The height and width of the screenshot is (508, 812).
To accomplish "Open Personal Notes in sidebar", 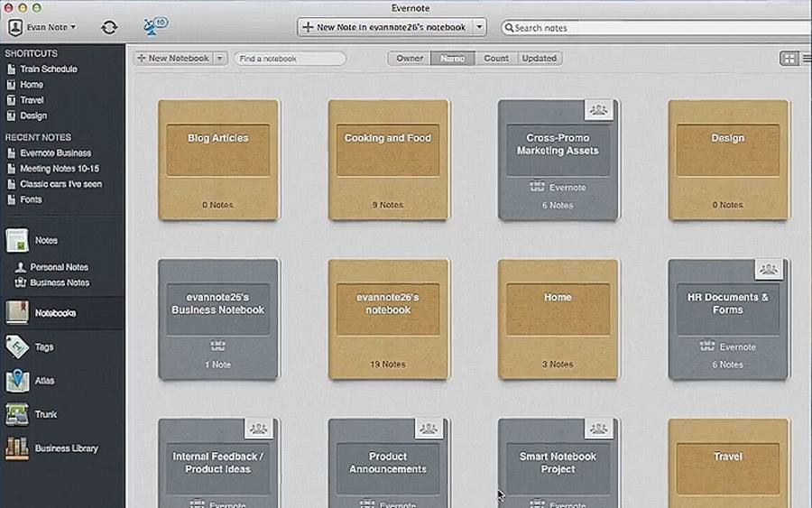I will pyautogui.click(x=59, y=267).
